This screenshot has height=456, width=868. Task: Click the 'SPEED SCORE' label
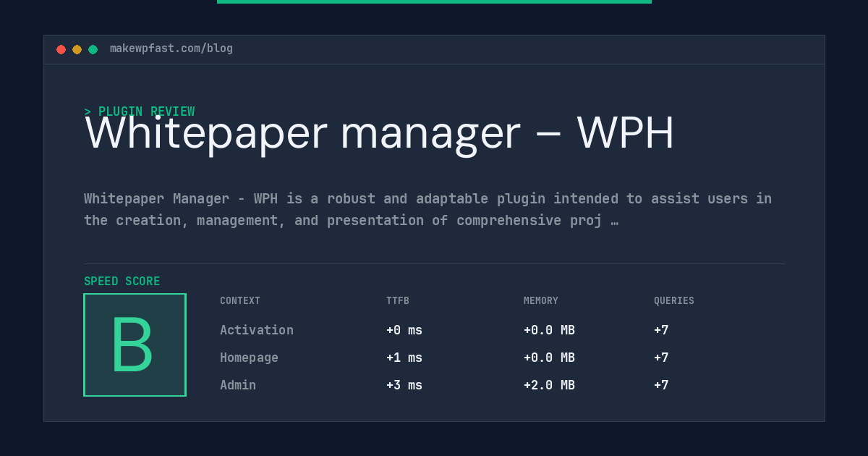click(122, 282)
